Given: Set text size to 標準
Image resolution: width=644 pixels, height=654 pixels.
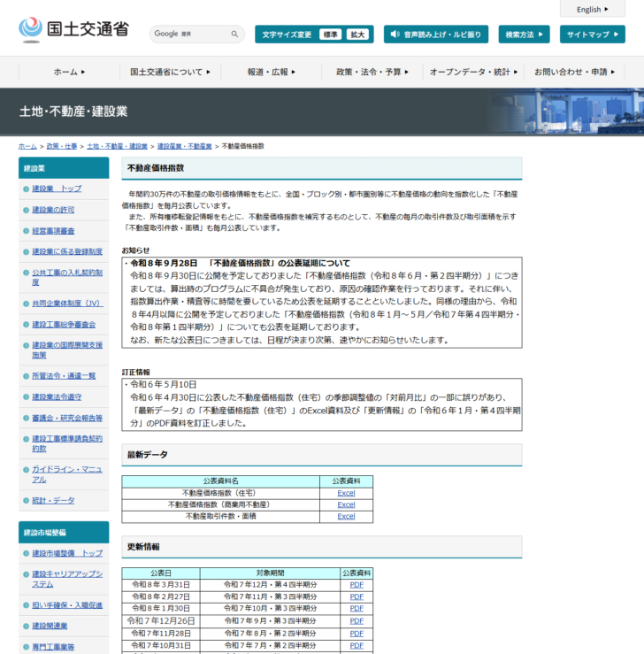Looking at the screenshot, I should tap(330, 35).
